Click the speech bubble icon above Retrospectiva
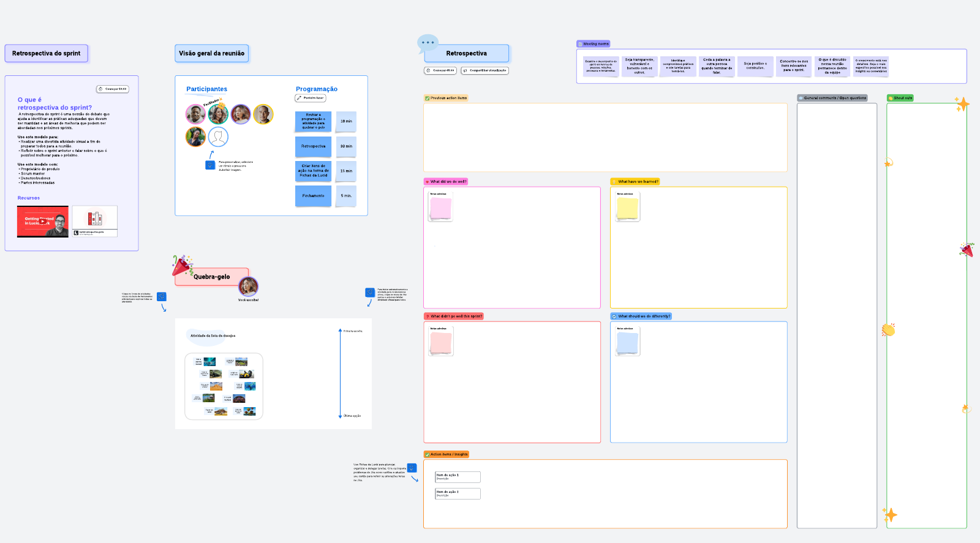 (x=428, y=43)
